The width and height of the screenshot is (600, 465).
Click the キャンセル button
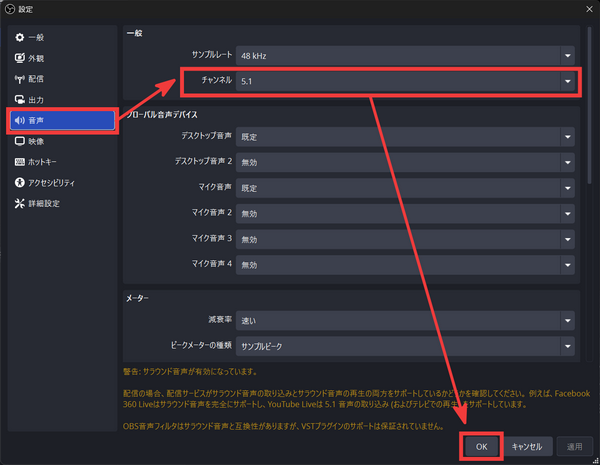point(527,446)
